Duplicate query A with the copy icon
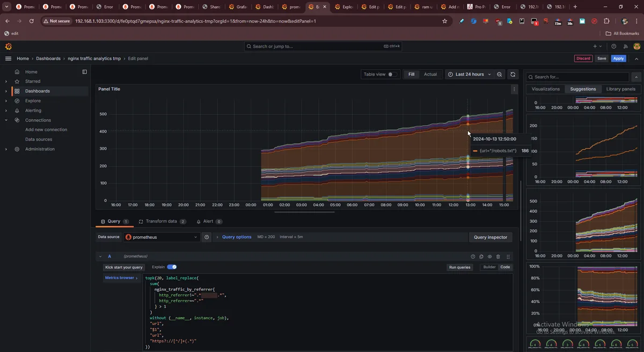 (x=481, y=257)
